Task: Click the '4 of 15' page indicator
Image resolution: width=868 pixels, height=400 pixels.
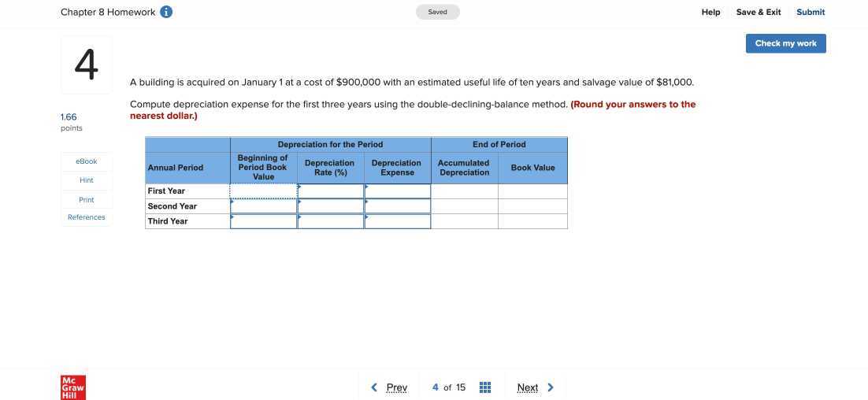Action: (449, 387)
